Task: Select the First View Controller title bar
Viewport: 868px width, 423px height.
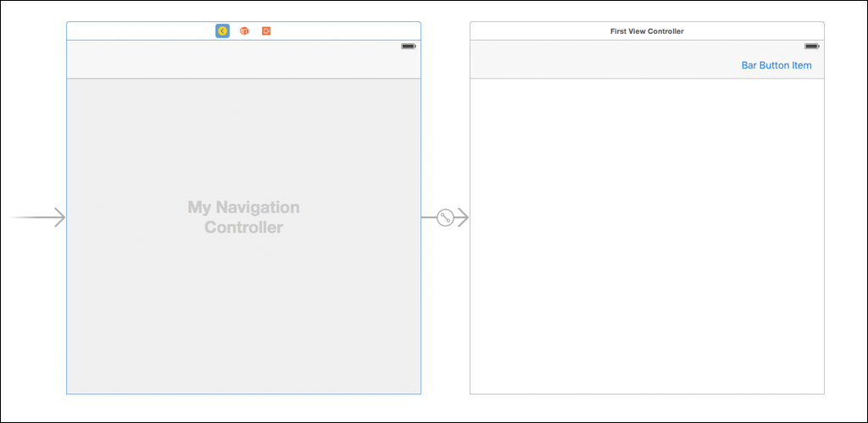Action: (647, 31)
